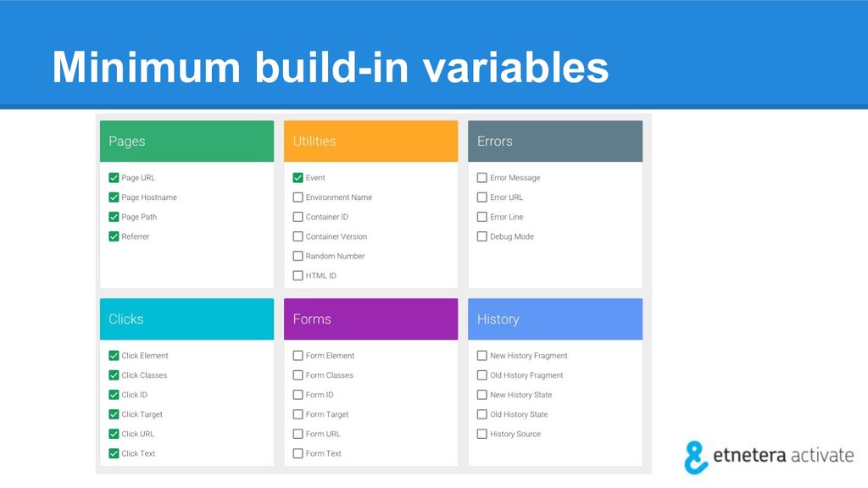Enable the Debug Mode checkbox
868x488 pixels.
tap(481, 236)
